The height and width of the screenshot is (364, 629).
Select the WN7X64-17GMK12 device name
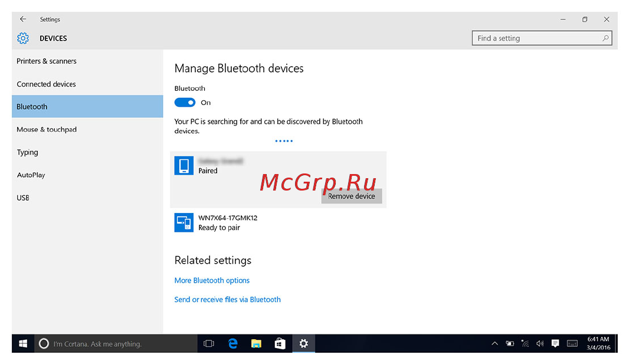coord(228,218)
